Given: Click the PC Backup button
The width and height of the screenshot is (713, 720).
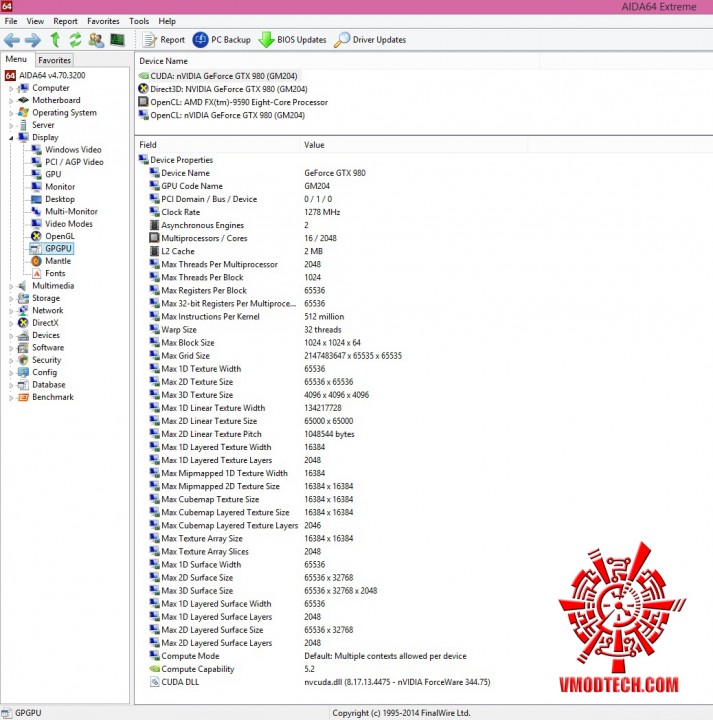Looking at the screenshot, I should (x=221, y=40).
